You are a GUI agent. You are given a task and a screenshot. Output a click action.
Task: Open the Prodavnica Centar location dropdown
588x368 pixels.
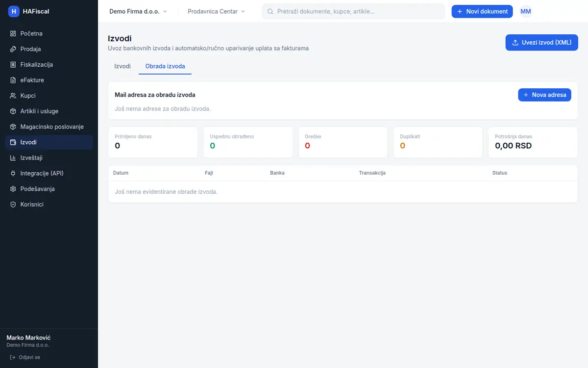[216, 11]
